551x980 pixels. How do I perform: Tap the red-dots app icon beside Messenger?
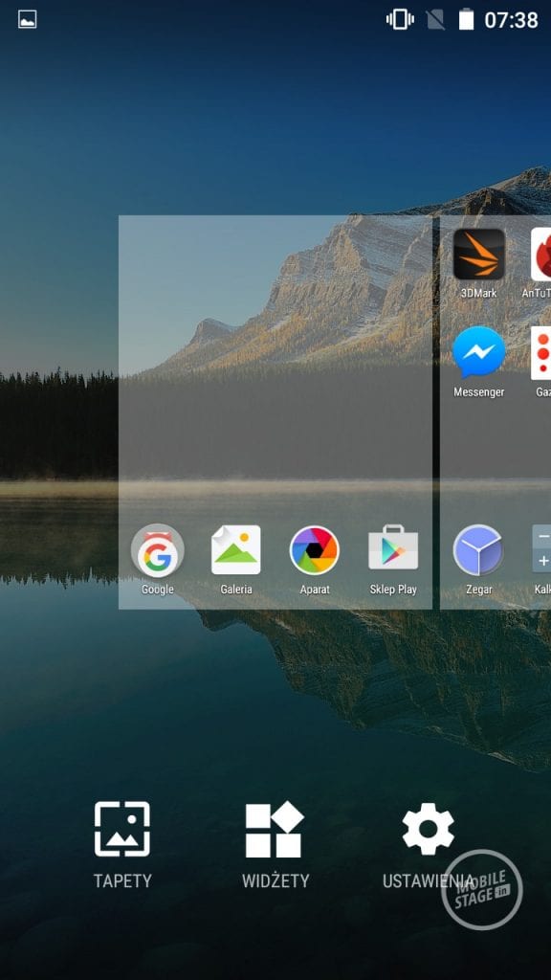[x=541, y=353]
